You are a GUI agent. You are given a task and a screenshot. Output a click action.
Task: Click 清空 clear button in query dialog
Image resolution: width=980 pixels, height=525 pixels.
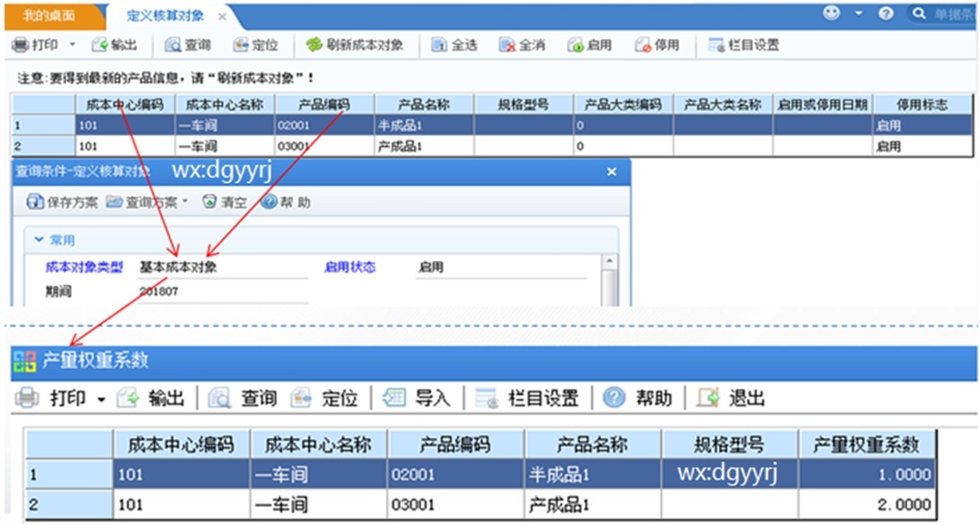[225, 202]
